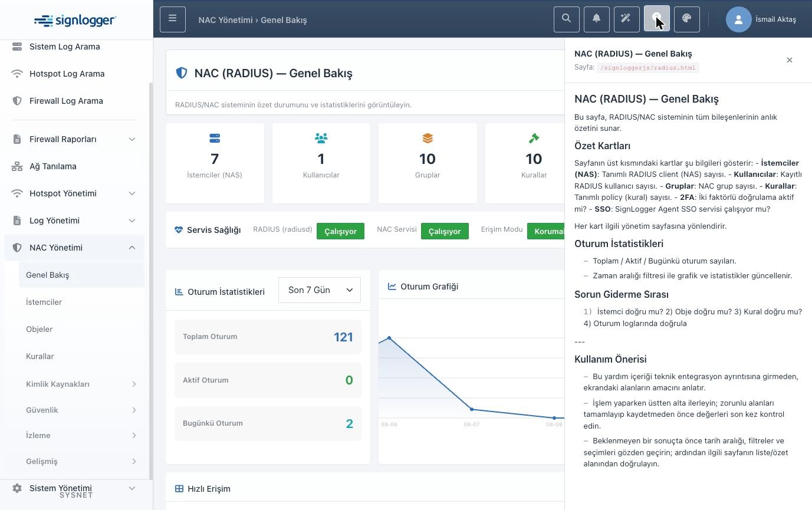This screenshot has width=812, height=510.
Task: Open notifications bell icon
Action: point(596,19)
